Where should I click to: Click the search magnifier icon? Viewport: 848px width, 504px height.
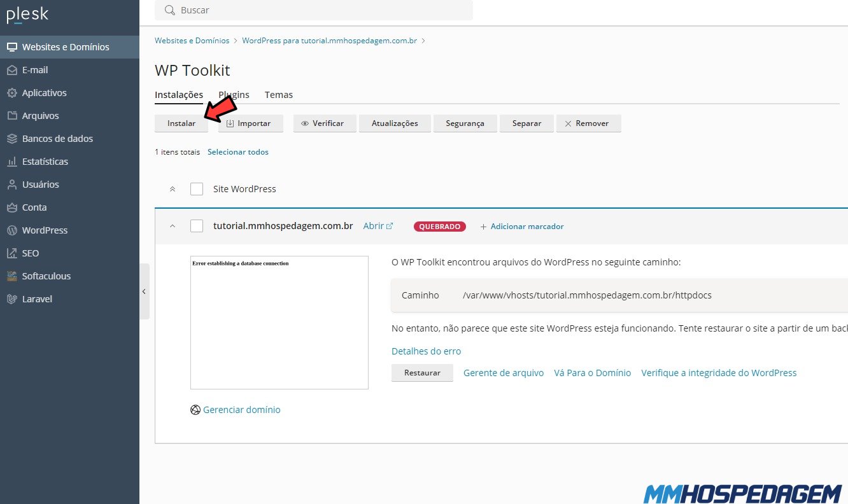(169, 10)
